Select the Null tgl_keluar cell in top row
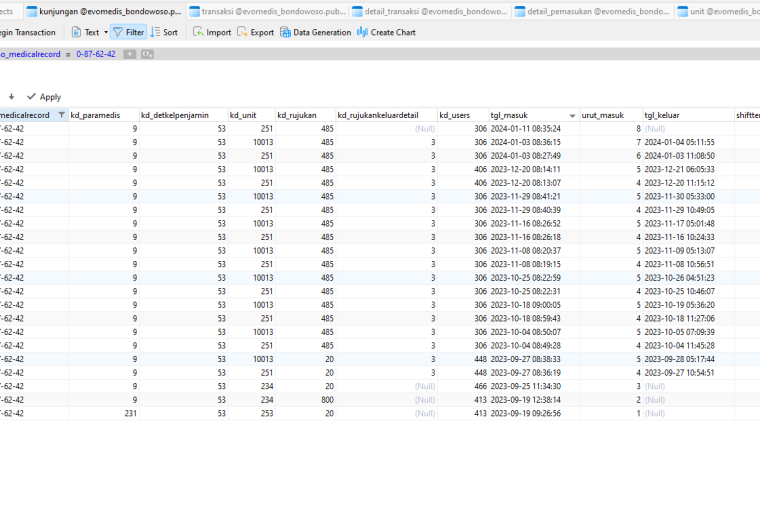This screenshot has height=520, width=760. click(688, 129)
